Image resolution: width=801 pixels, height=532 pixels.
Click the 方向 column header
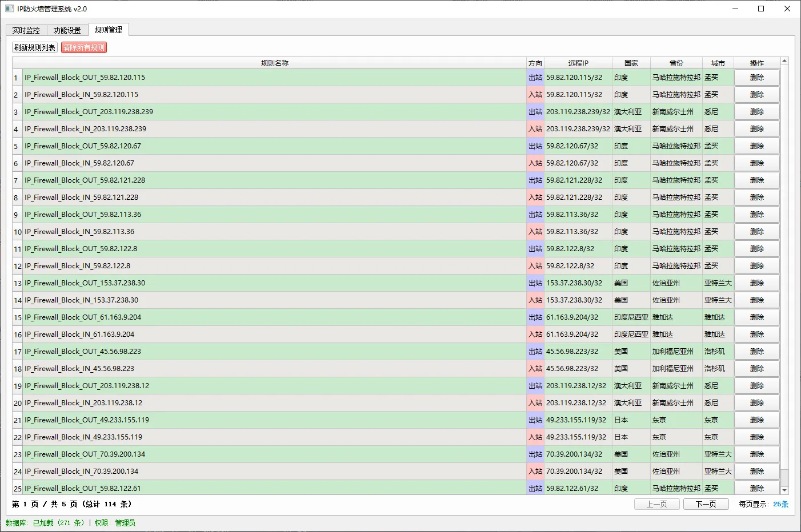535,63
